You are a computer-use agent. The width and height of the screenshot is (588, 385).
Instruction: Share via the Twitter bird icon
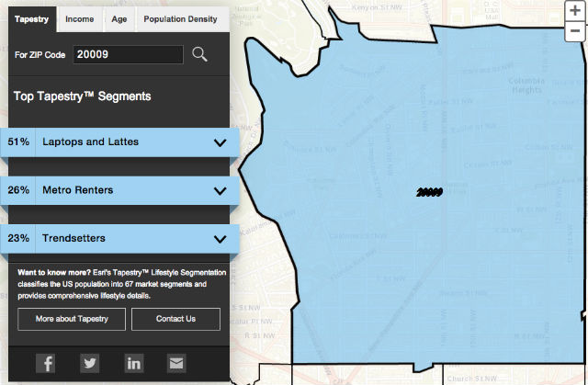pos(90,363)
